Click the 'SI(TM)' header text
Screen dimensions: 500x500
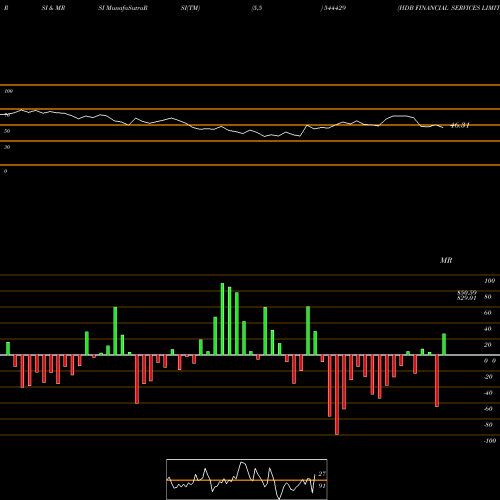190,8
